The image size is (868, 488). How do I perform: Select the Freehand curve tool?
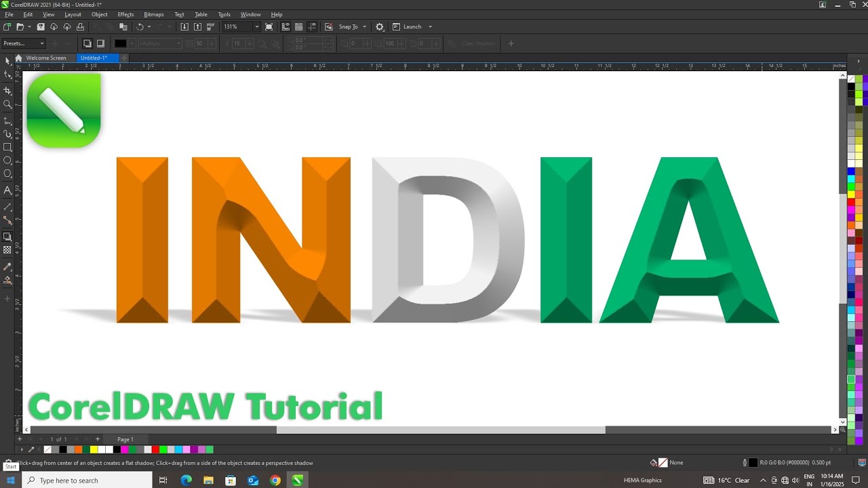[7, 120]
